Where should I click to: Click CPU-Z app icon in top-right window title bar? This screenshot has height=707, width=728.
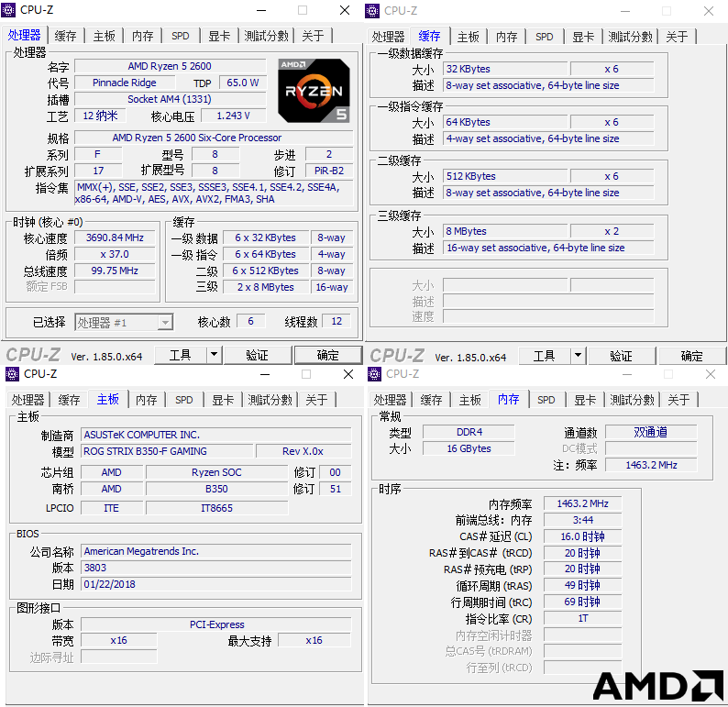pyautogui.click(x=372, y=11)
